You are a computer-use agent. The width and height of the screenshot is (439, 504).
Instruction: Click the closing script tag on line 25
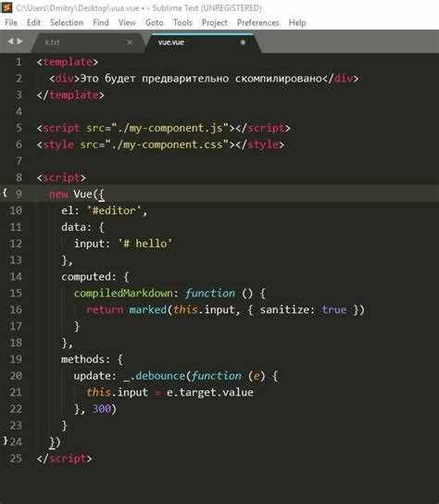[x=64, y=459]
